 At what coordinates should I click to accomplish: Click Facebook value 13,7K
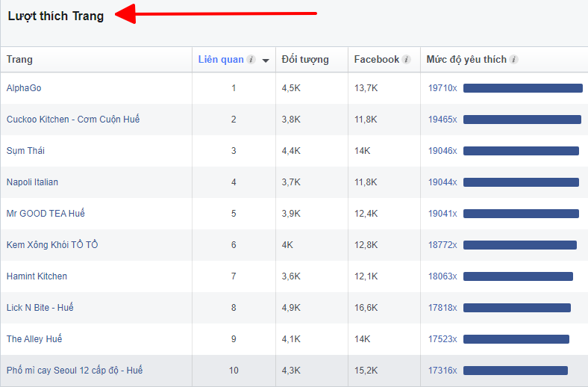click(x=366, y=88)
